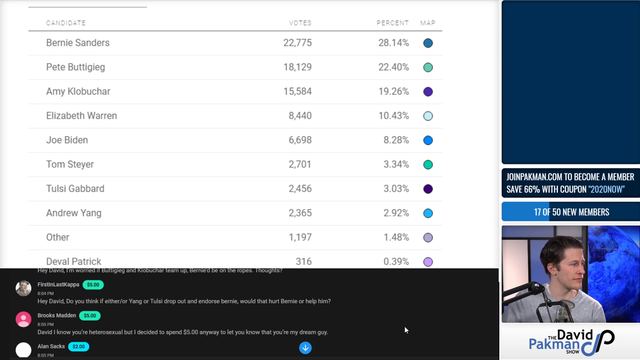Select the Bernie Sanders candidate name
The height and width of the screenshot is (360, 640).
(78, 43)
